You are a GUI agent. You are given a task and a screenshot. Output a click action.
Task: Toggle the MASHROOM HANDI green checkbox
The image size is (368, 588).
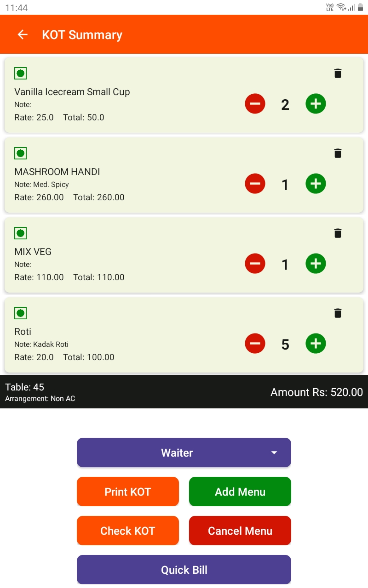(x=21, y=153)
